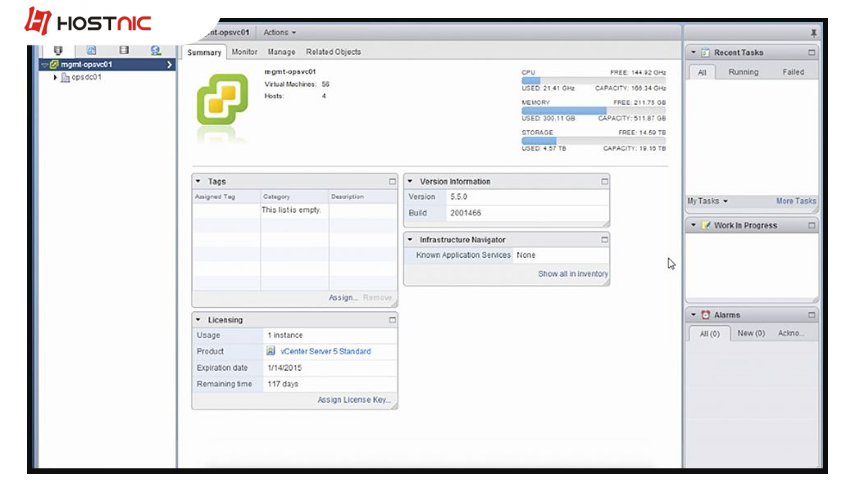Screen dimensions: 865x488
Task: Click the Work In Progress notepad icon
Action: [x=706, y=225]
